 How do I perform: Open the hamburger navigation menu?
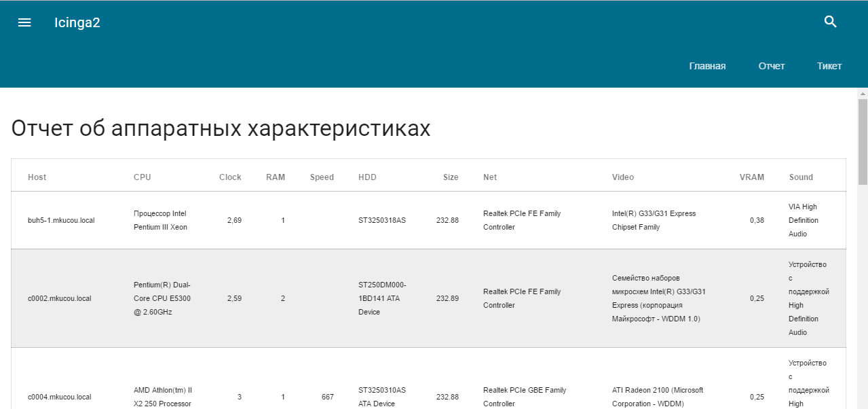(24, 22)
